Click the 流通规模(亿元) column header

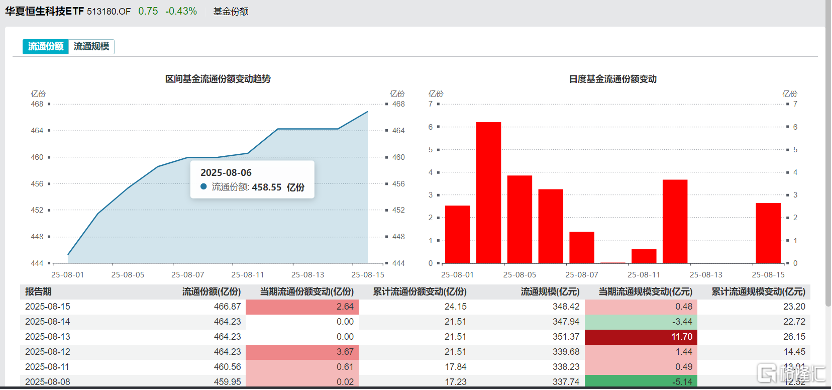pyautogui.click(x=550, y=291)
